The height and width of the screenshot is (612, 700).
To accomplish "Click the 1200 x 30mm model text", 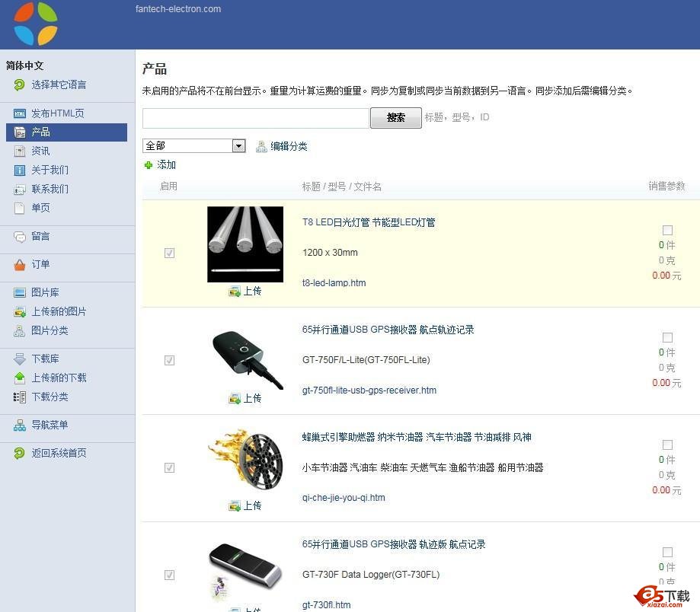I will point(330,253).
